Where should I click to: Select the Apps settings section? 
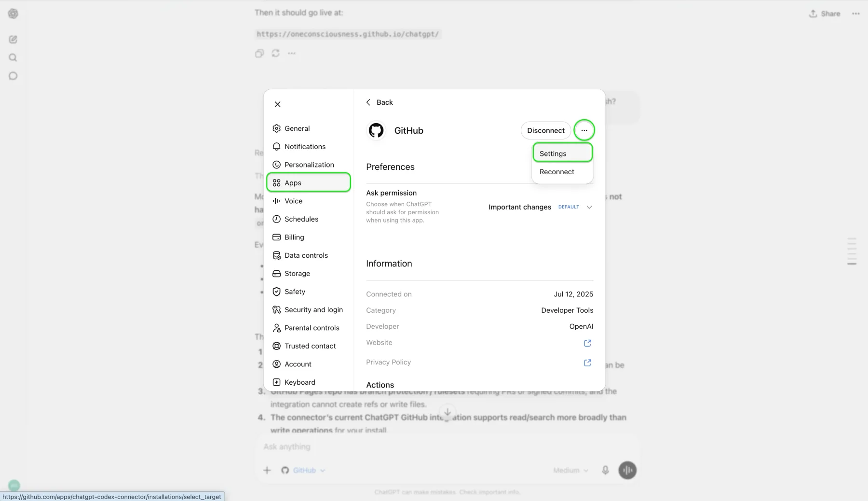tap(309, 182)
